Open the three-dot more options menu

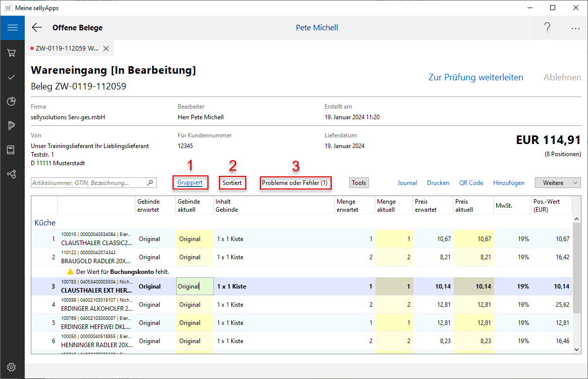[x=575, y=28]
